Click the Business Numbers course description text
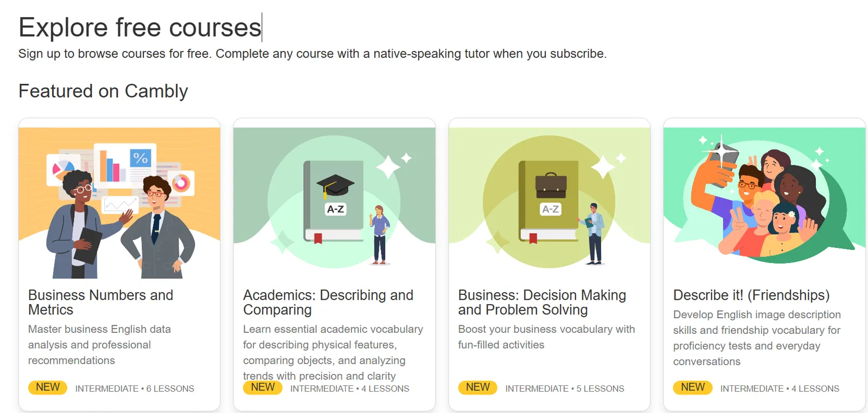Screen dimensions: 868x413 click(x=99, y=344)
